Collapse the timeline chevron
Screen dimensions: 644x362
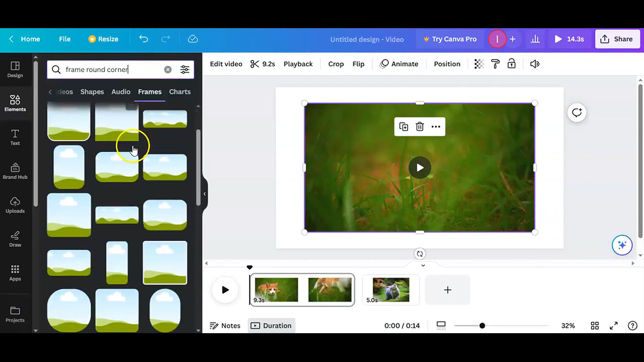coord(423,265)
